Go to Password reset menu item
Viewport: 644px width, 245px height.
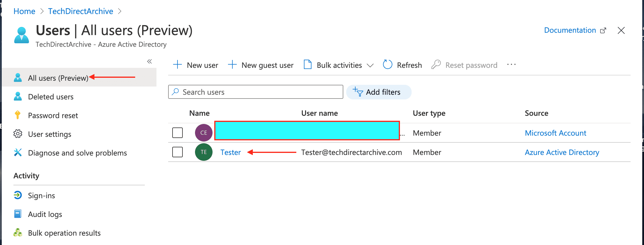click(53, 115)
